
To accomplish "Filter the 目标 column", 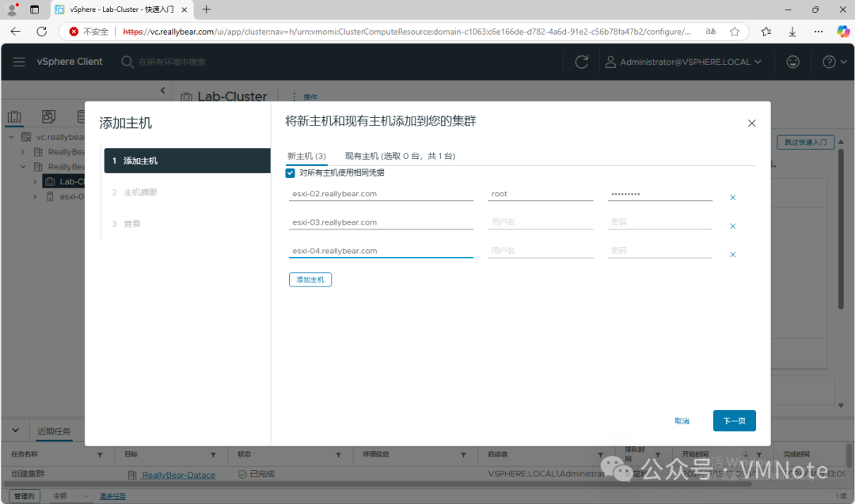I will [x=213, y=454].
